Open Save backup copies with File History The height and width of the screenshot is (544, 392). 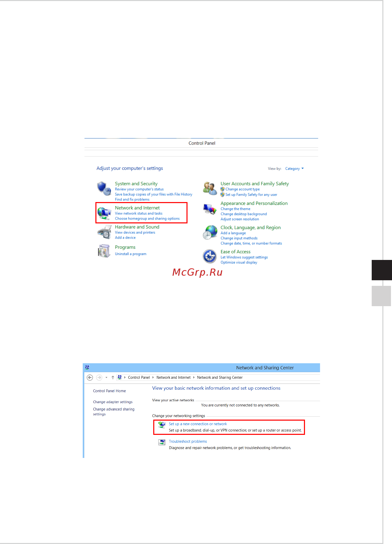point(154,194)
